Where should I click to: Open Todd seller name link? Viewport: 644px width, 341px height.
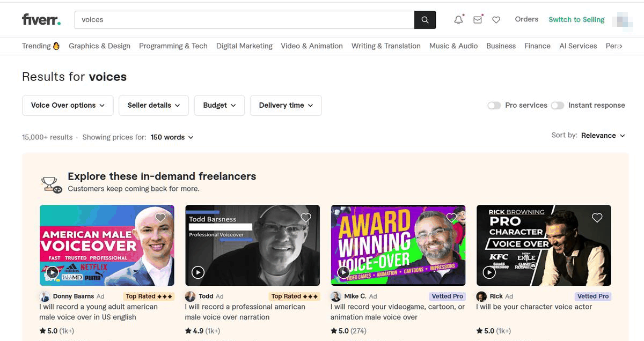(206, 296)
